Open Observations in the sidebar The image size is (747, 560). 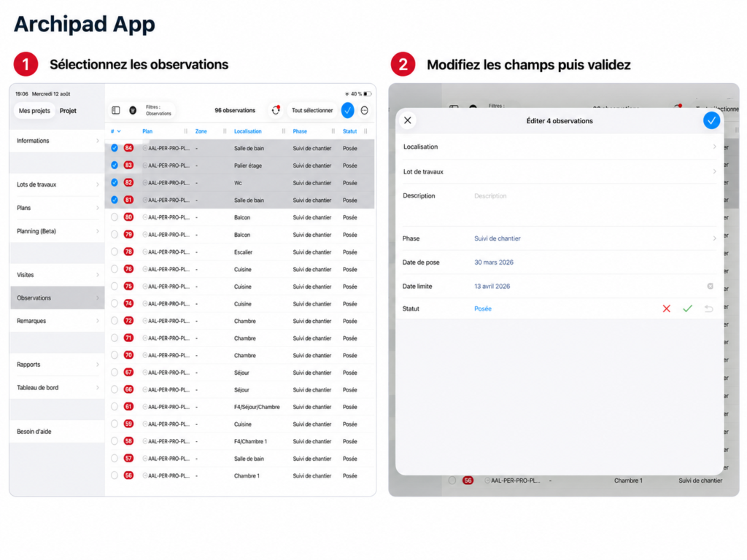point(57,298)
